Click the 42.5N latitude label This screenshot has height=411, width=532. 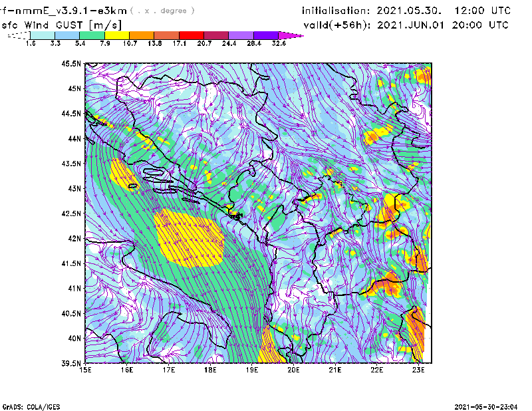(71, 213)
